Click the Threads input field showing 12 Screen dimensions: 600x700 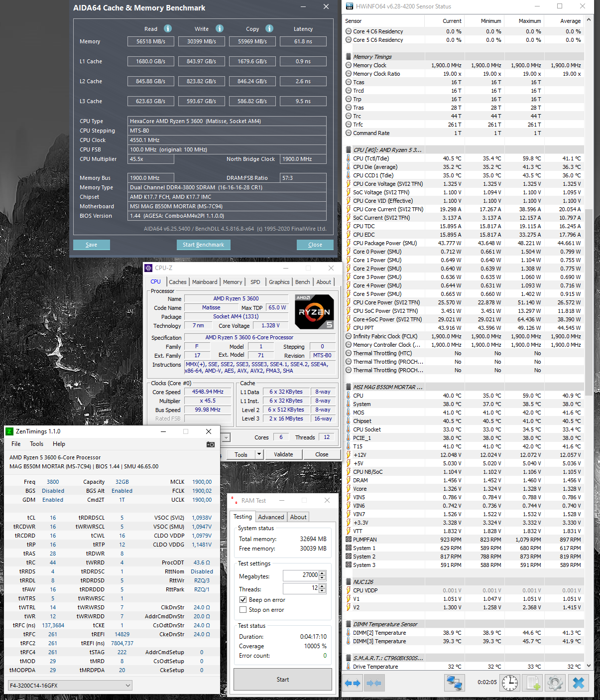tap(301, 588)
